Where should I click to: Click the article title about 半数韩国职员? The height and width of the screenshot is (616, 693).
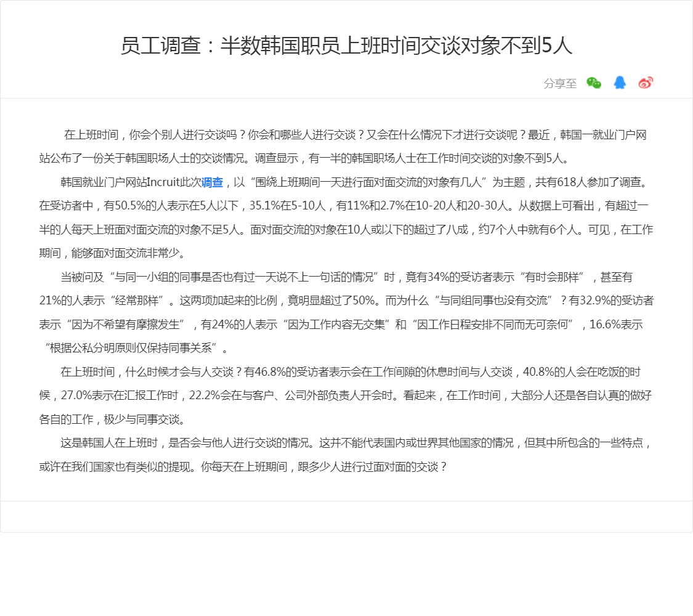[346, 46]
